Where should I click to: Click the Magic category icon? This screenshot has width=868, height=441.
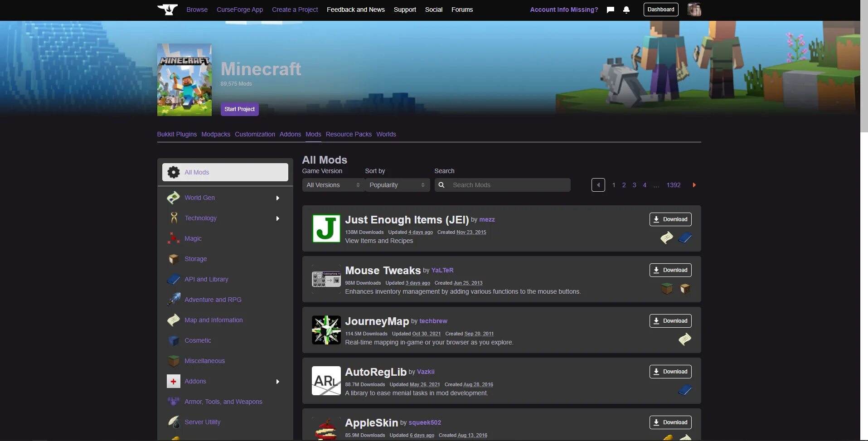click(174, 238)
